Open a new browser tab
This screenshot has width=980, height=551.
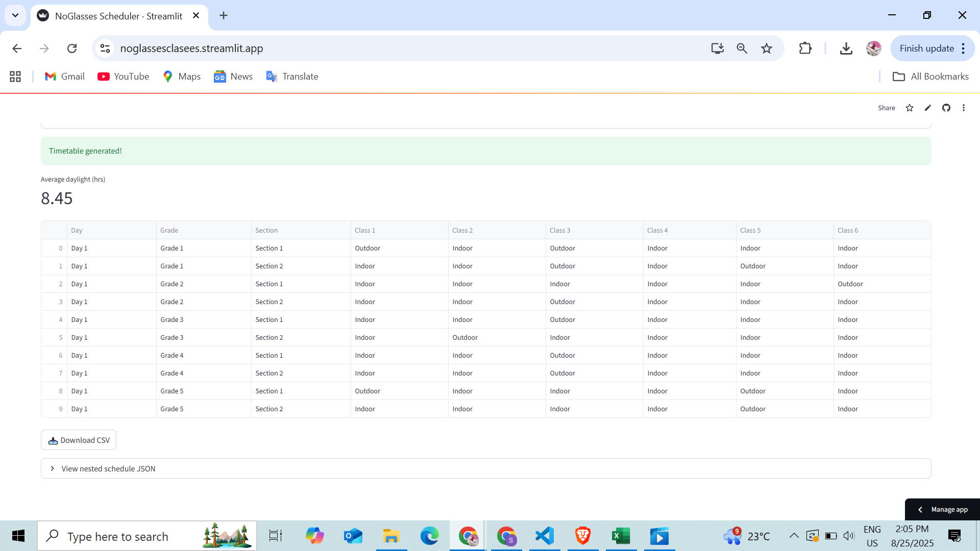[224, 15]
